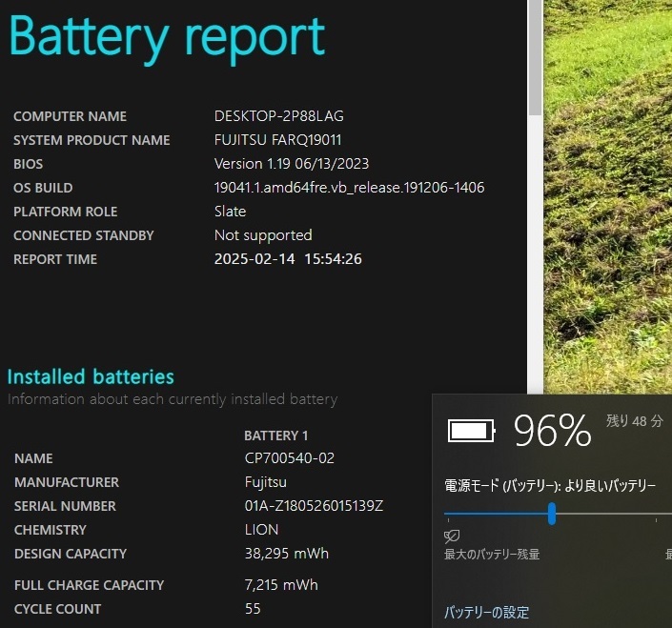The height and width of the screenshot is (628, 672).
Task: Adjust the power mode slider thumb
Action: [x=552, y=514]
